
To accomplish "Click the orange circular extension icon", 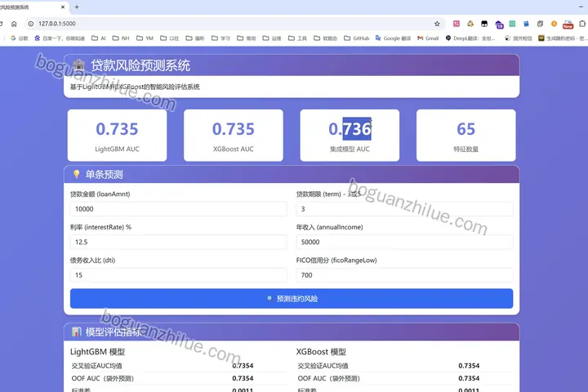I will point(554,24).
